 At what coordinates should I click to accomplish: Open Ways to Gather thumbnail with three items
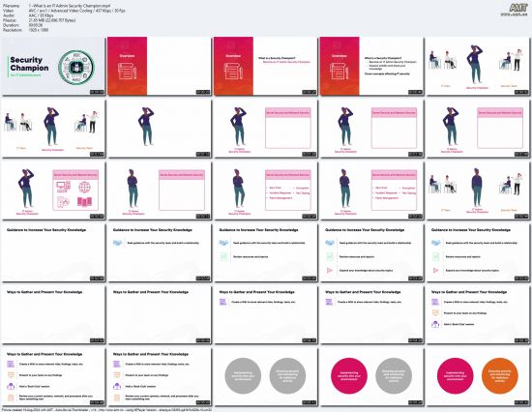(478, 314)
